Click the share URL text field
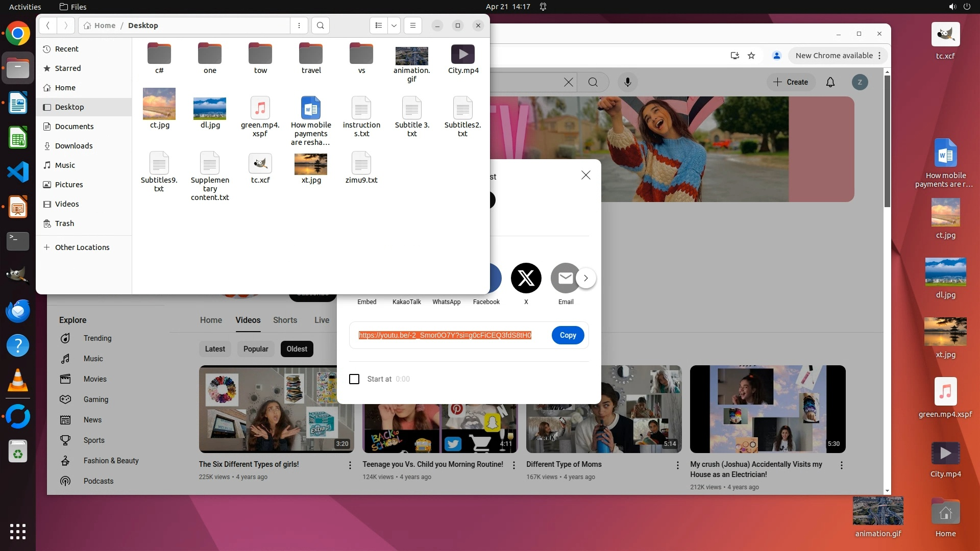The image size is (980, 551). (445, 335)
